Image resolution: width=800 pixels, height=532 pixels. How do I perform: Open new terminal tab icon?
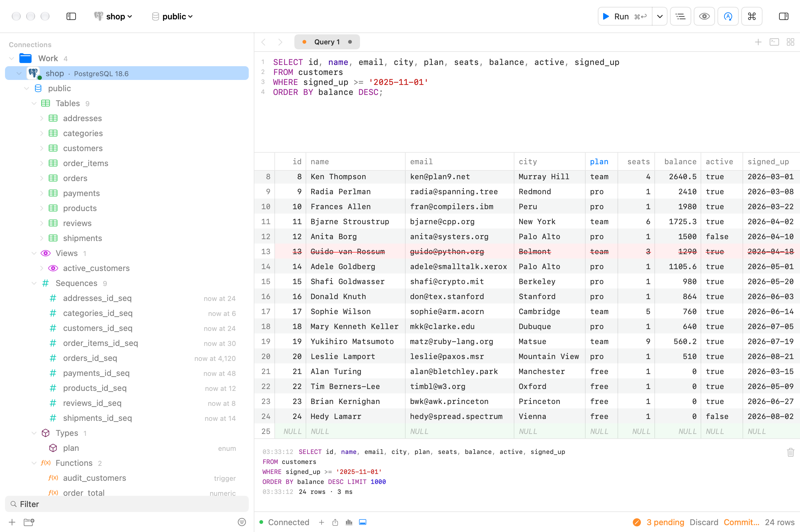pos(774,42)
